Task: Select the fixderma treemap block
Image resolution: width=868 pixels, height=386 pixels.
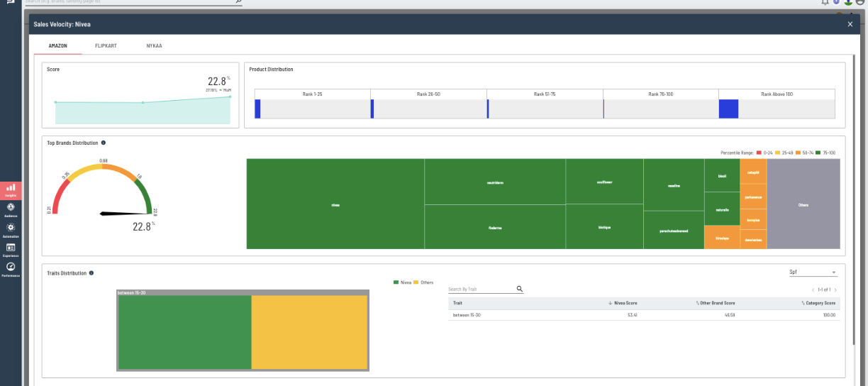Action: tap(495, 227)
